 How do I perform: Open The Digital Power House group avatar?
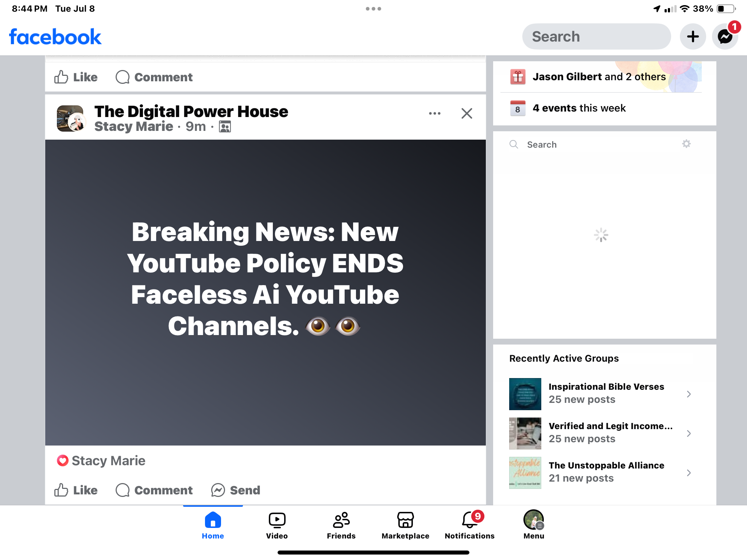point(71,118)
